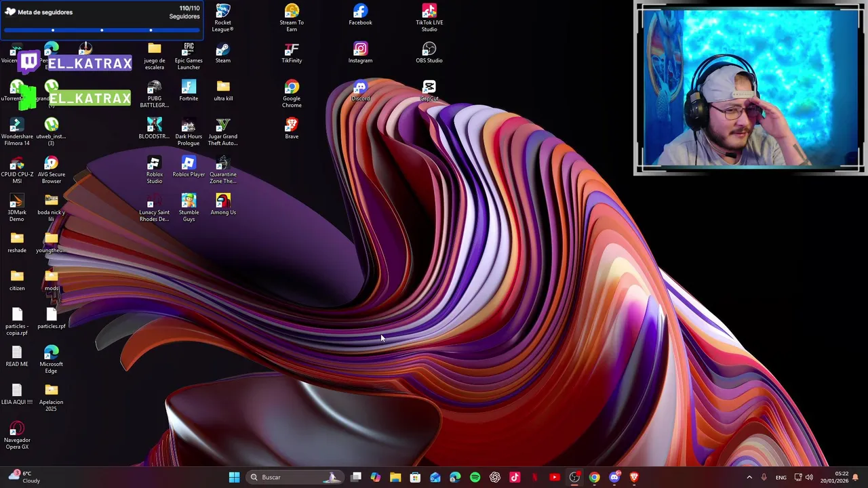Select Wondershare Filmora 14 icon
Screen dimensions: 868x488
17,131
